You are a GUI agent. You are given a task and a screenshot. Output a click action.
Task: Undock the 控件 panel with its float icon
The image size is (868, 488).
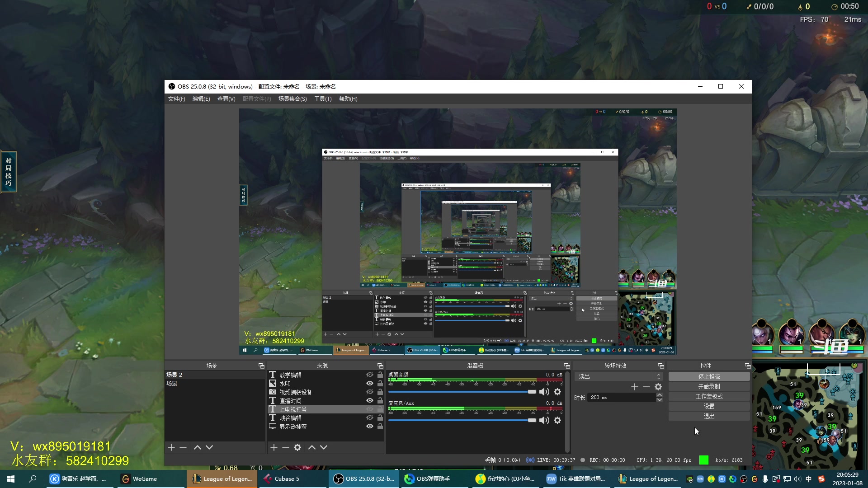click(748, 366)
